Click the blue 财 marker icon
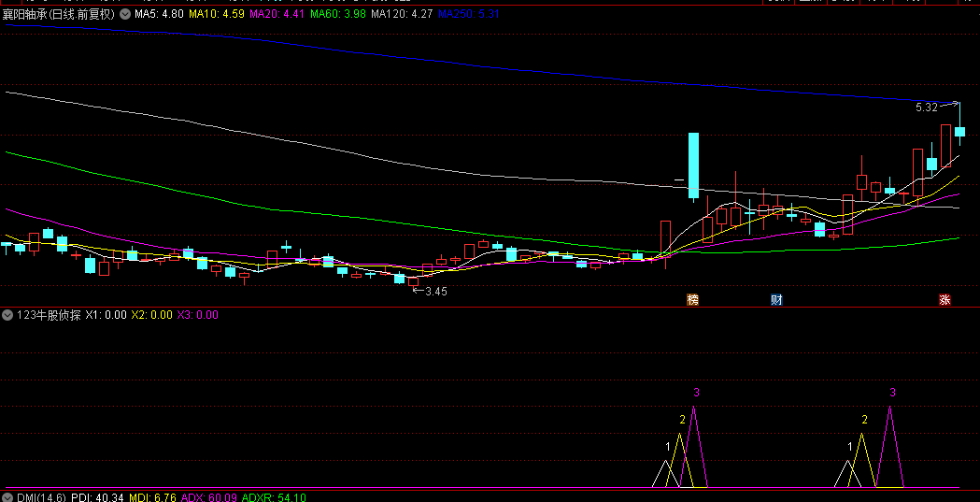The height and width of the screenshot is (502, 980). [x=777, y=299]
